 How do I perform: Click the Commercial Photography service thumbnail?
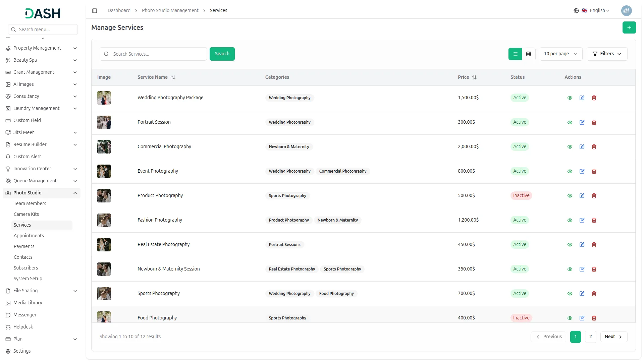coord(104,147)
